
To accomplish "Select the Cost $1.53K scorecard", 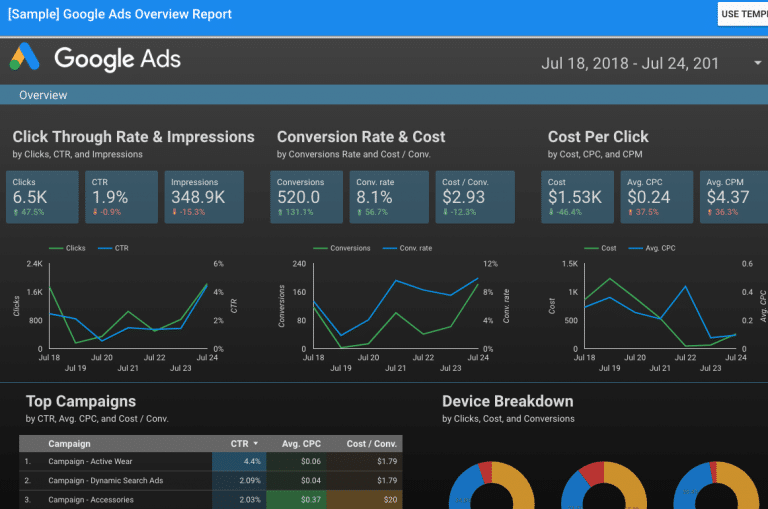I will tap(579, 196).
